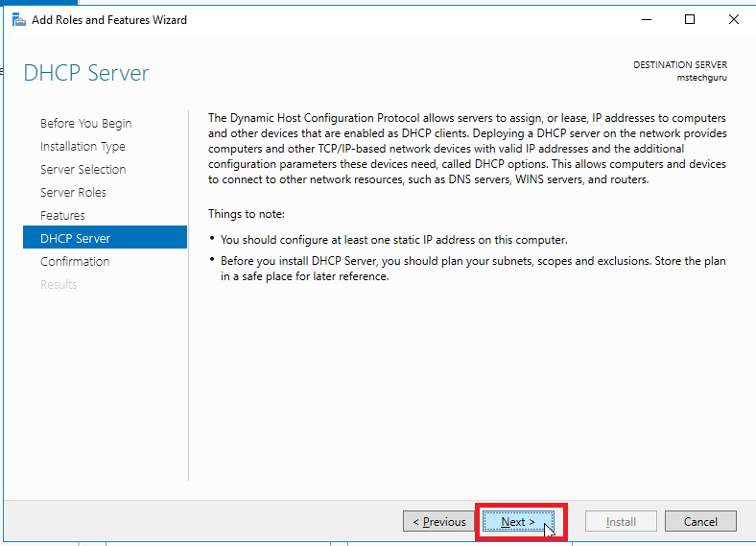Click the greyed-out Results step
The image size is (756, 546).
pos(59,285)
